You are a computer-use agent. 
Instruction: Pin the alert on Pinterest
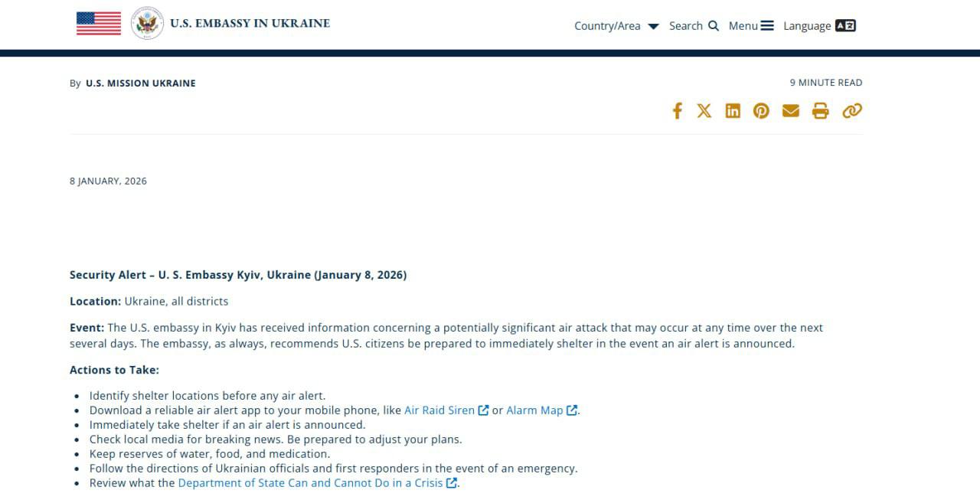[x=761, y=111]
